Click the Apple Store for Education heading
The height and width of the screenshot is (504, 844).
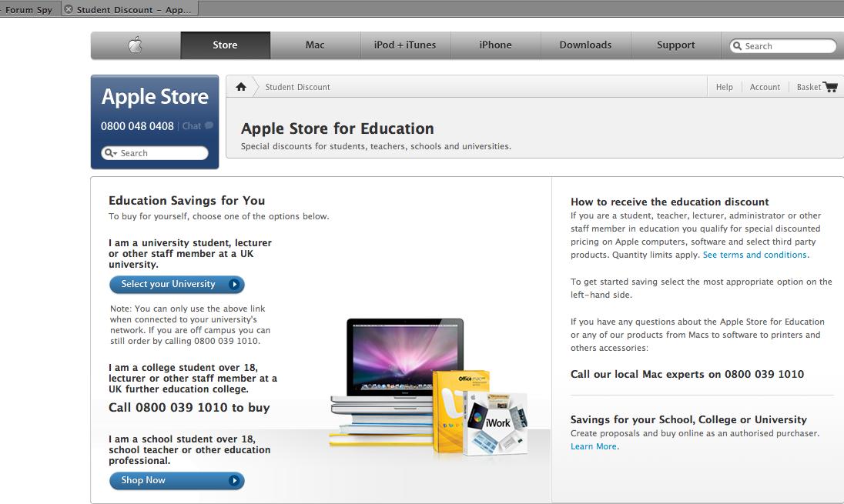pyautogui.click(x=337, y=129)
